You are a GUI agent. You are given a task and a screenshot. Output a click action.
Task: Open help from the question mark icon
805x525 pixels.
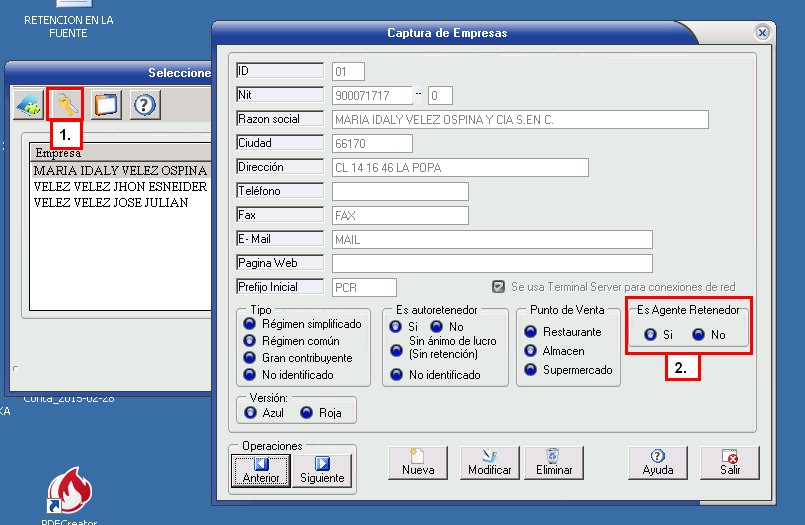[x=145, y=104]
